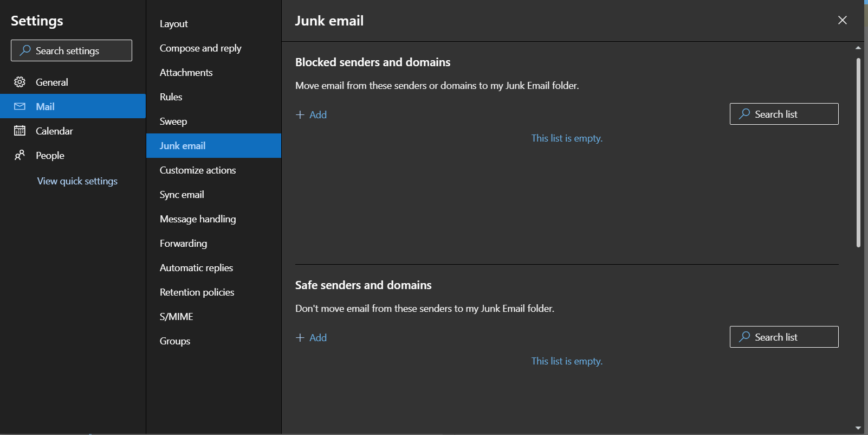Focus the Search settings field
This screenshot has width=868, height=435.
(72, 50)
